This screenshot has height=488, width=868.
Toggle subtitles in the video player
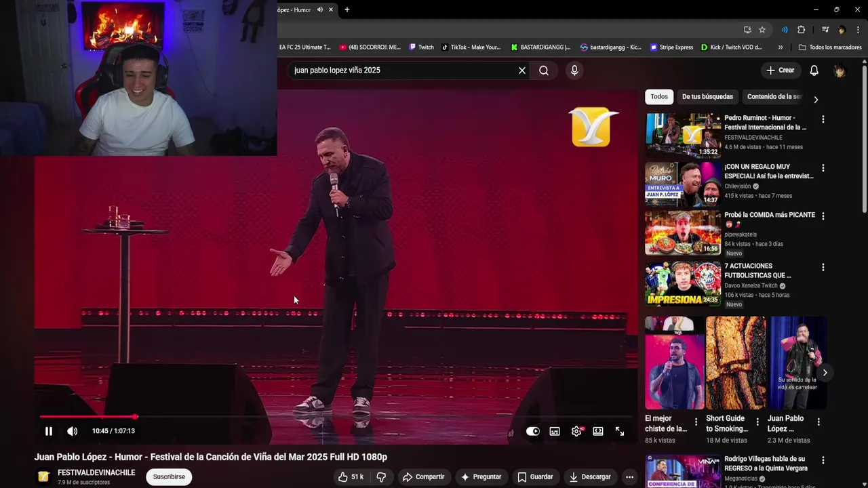click(555, 431)
